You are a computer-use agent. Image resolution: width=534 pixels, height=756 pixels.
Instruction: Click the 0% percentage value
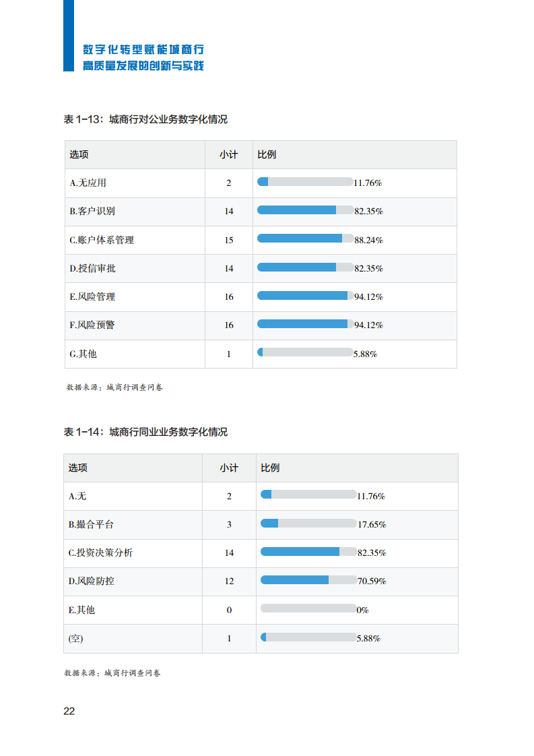coord(363,610)
